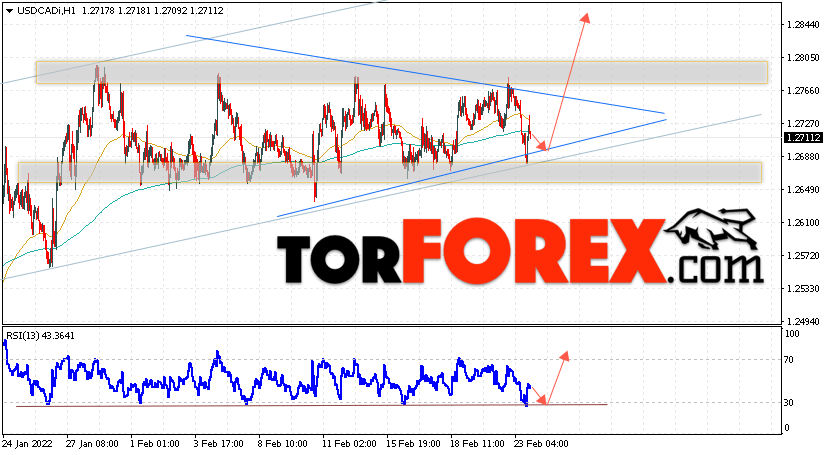Click the 1.27270 price axis label
The image size is (827, 455).
(x=803, y=123)
